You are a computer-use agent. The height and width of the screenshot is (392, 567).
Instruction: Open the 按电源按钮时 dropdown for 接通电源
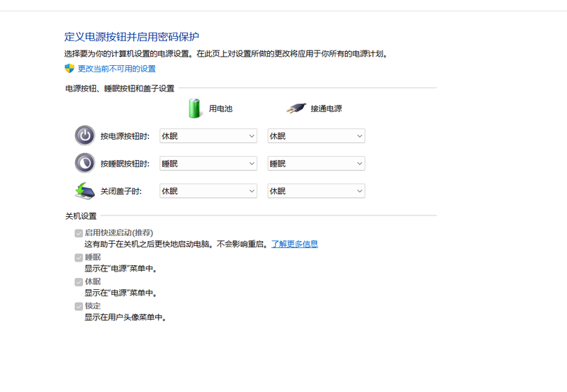[315, 136]
